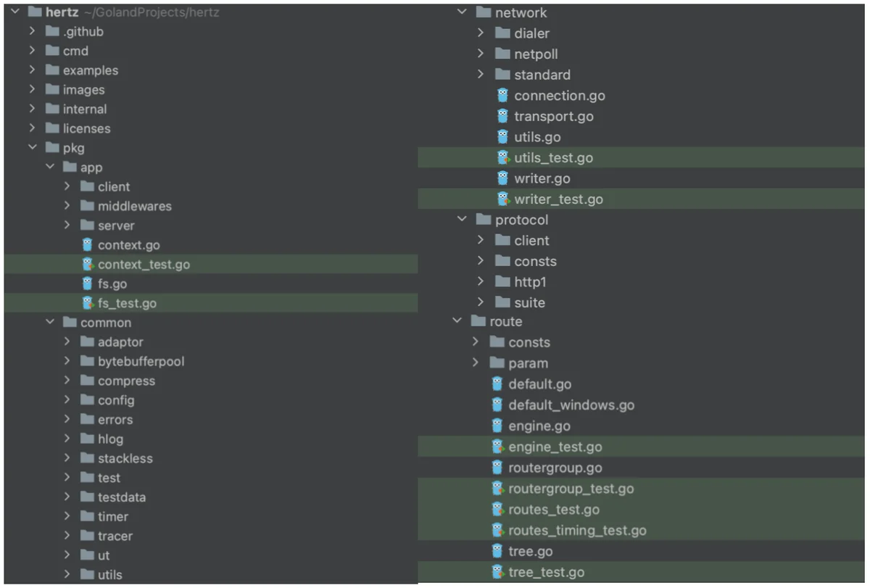Expand the http1 folder chevron
The height and width of the screenshot is (588, 870).
(481, 282)
